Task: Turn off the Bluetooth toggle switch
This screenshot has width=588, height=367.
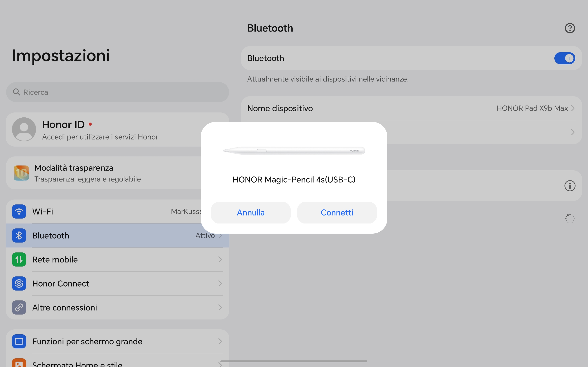Action: [564, 58]
